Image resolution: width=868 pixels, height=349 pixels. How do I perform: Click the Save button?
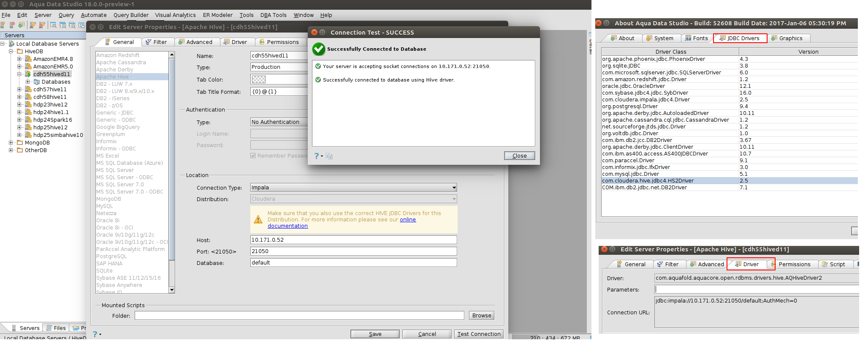pos(375,334)
